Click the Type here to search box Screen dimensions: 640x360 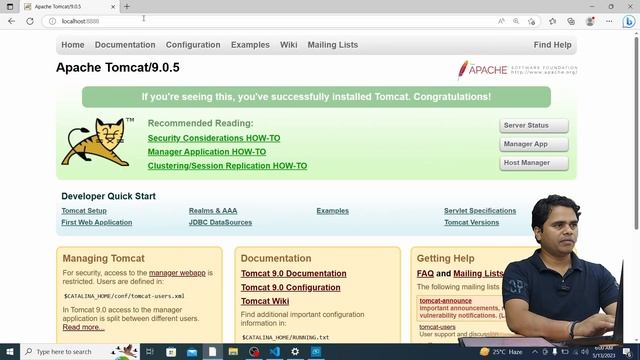click(80, 351)
